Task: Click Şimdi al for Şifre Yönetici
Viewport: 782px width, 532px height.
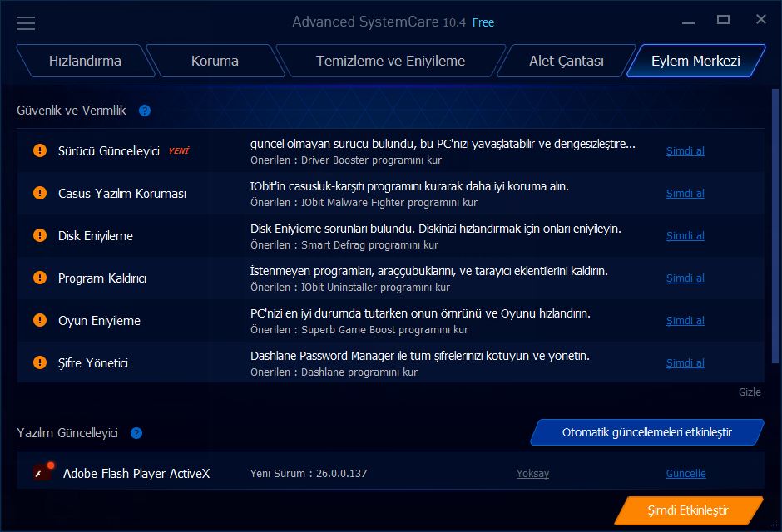Action: click(685, 362)
